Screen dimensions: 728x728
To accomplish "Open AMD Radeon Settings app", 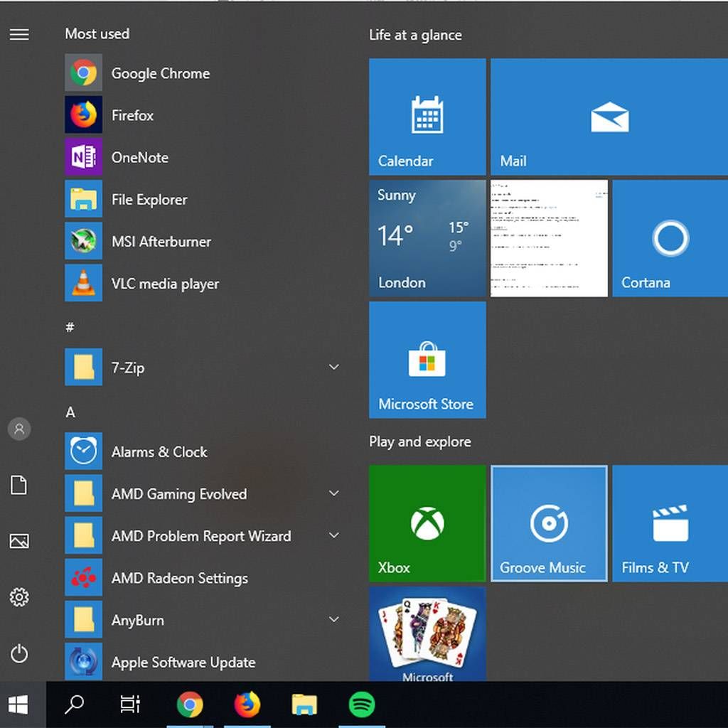I will point(179,578).
